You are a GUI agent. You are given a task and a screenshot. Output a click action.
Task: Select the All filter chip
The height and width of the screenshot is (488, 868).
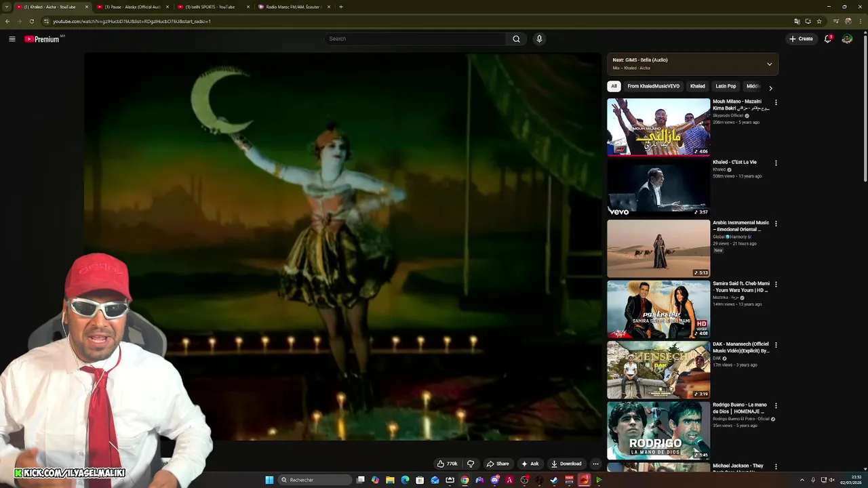614,86
